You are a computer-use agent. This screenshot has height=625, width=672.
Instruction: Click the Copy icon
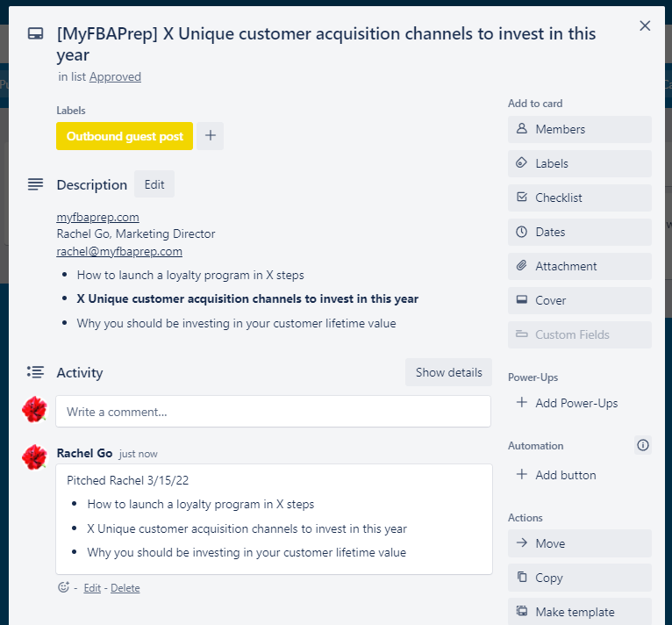click(x=522, y=577)
